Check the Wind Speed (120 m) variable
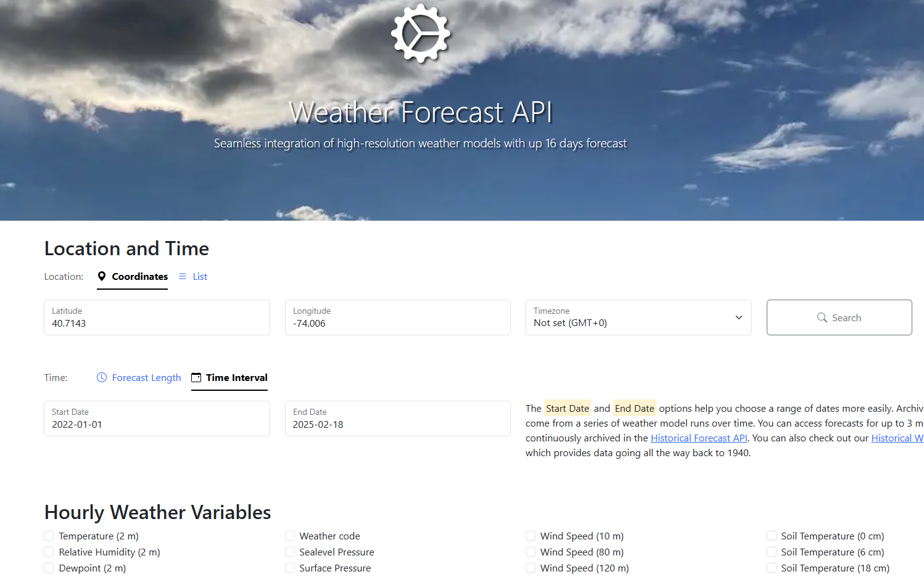Viewport: 924px width, 577px height. pos(530,568)
